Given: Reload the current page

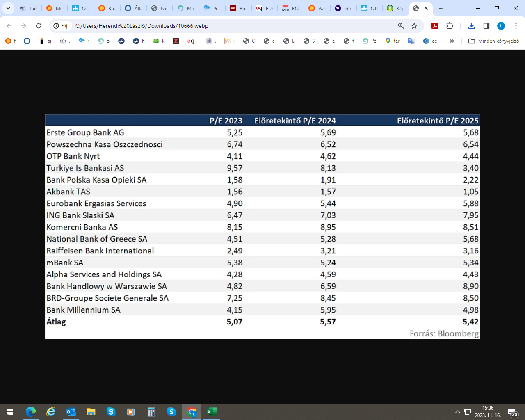Looking at the screenshot, I should (x=39, y=26).
